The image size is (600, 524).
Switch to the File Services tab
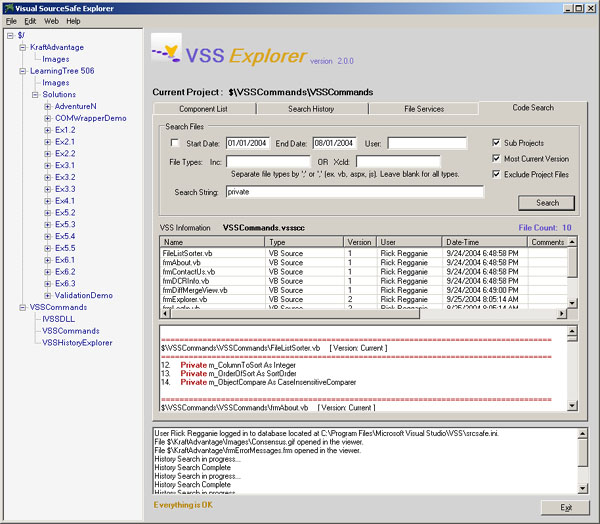(424, 109)
